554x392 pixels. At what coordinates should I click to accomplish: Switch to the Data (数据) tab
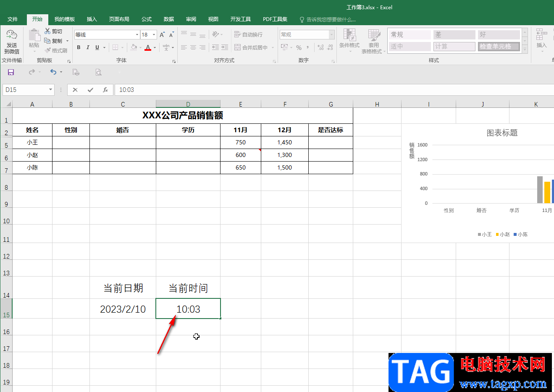(169, 19)
